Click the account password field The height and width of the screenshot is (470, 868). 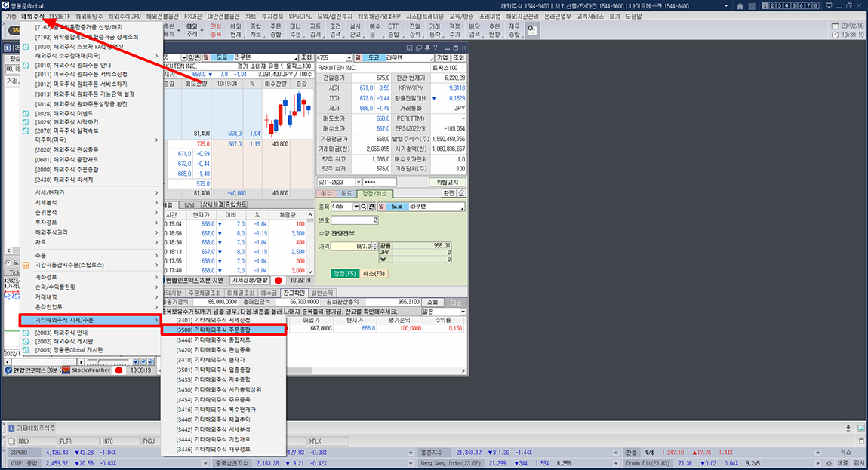coord(380,182)
